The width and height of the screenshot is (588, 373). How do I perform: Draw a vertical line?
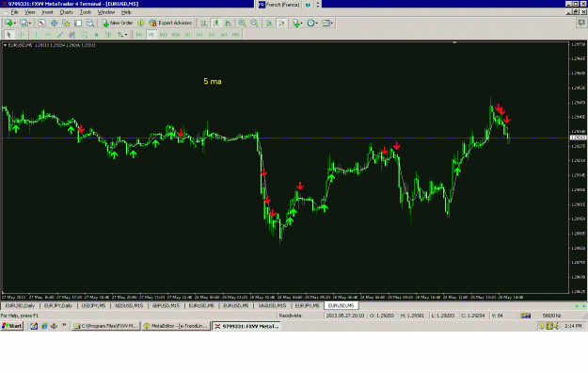[36, 35]
